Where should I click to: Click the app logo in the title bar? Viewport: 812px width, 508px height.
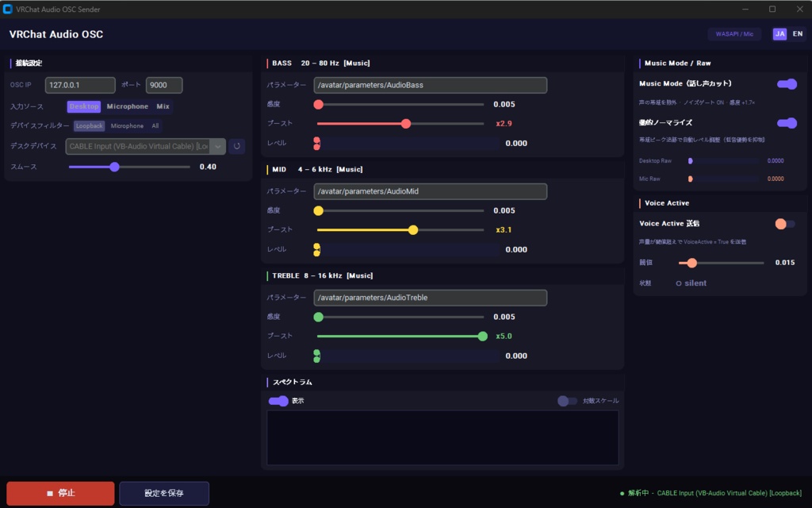[x=9, y=9]
